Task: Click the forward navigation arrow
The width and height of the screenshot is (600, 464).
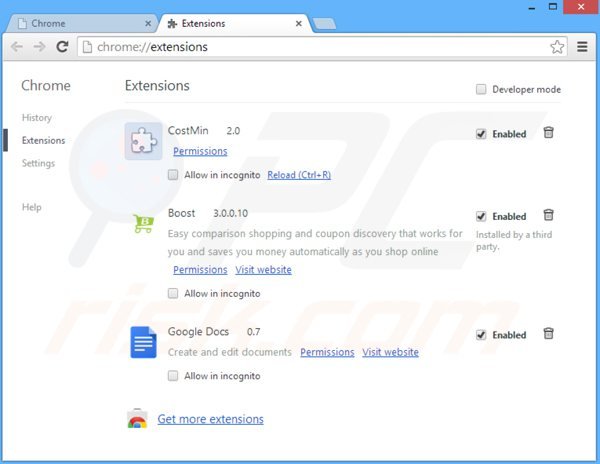Action: click(x=39, y=47)
